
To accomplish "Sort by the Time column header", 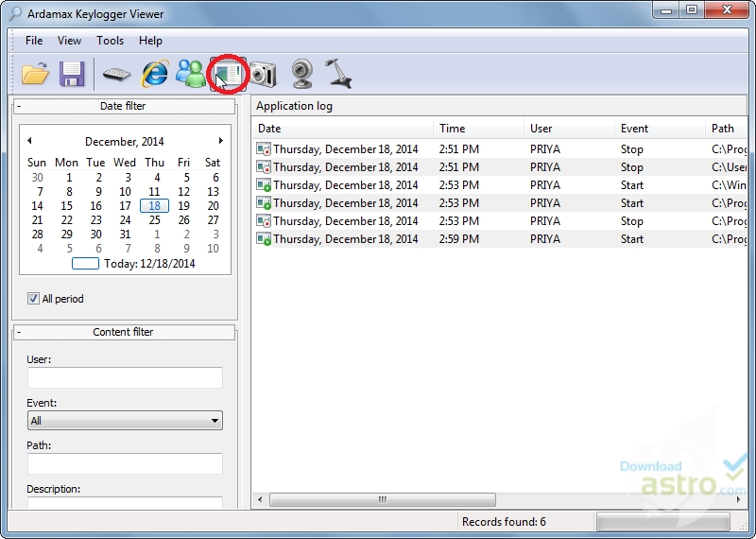I will (478, 129).
